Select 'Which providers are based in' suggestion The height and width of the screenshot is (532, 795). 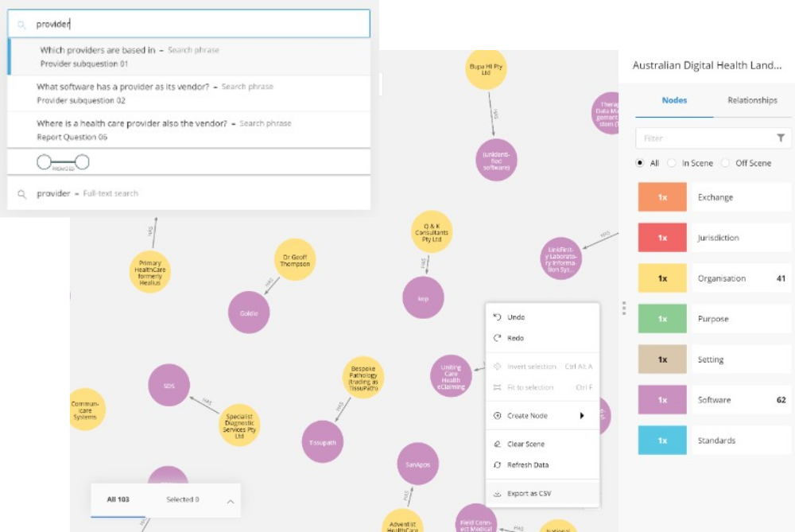[189, 56]
